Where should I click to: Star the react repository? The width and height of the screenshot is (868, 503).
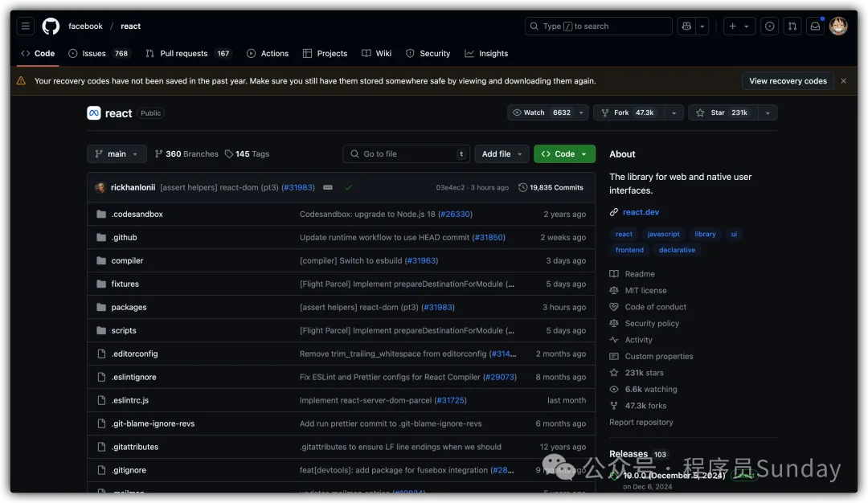pos(719,113)
